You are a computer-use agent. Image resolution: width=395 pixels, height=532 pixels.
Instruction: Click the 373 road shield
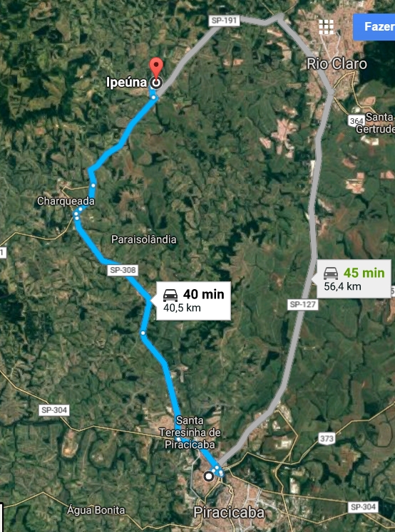click(327, 439)
